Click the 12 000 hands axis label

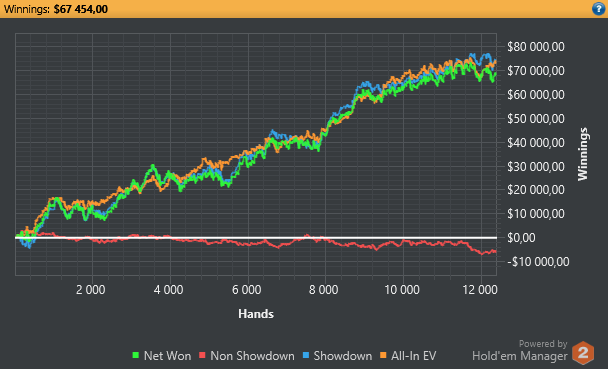pyautogui.click(x=480, y=290)
